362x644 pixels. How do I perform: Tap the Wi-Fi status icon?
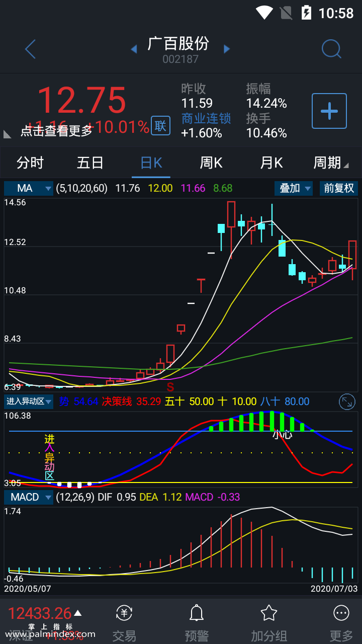pos(264,13)
